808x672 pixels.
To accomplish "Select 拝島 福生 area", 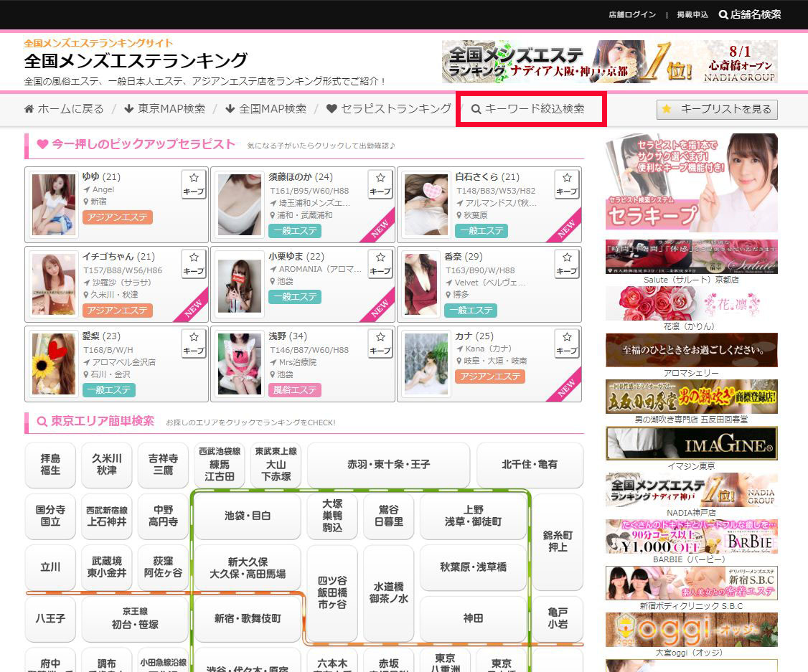I will click(x=50, y=465).
